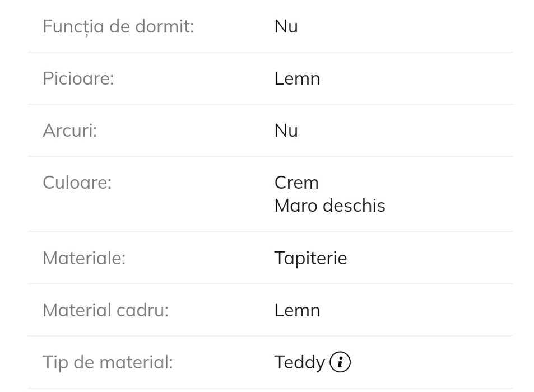
Task: Click the divider line below the Culoare row
Action: 270,231
